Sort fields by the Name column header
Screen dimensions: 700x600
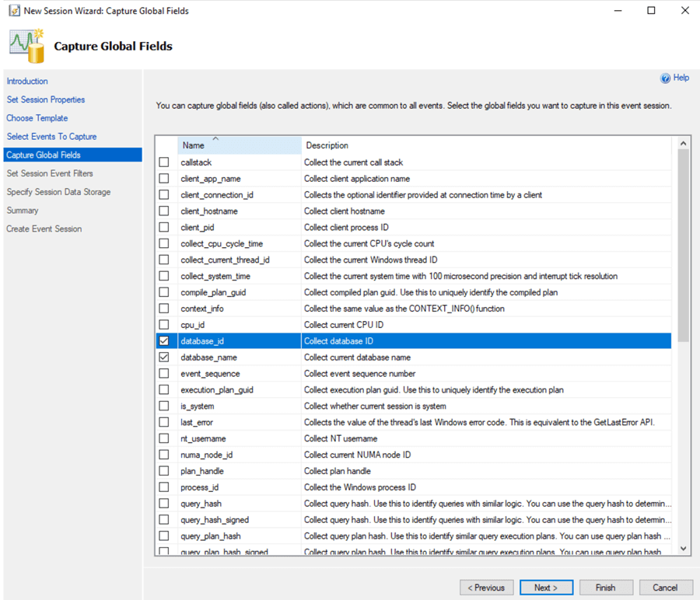click(x=194, y=145)
